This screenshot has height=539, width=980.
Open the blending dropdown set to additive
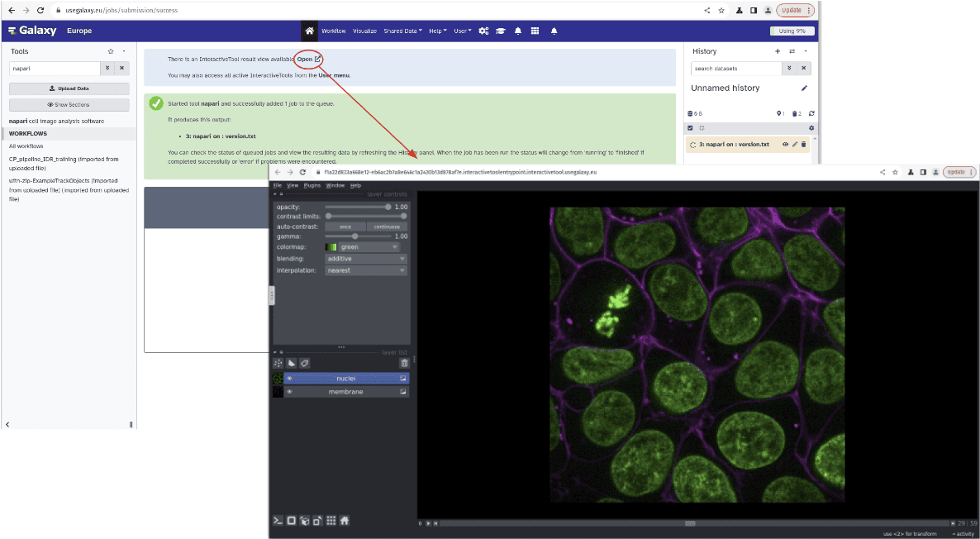[x=365, y=259]
